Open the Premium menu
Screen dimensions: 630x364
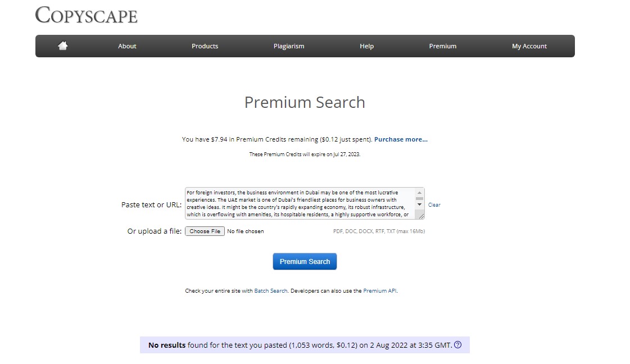click(443, 46)
